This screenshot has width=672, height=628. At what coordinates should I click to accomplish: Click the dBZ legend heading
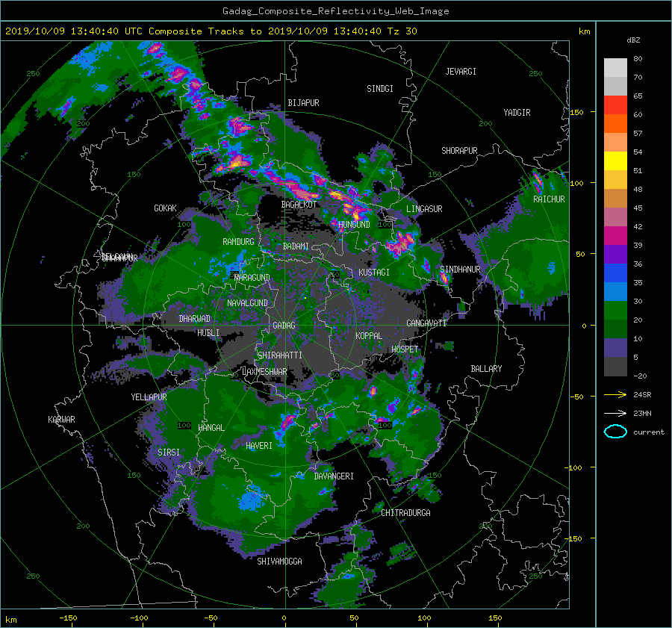pos(633,40)
